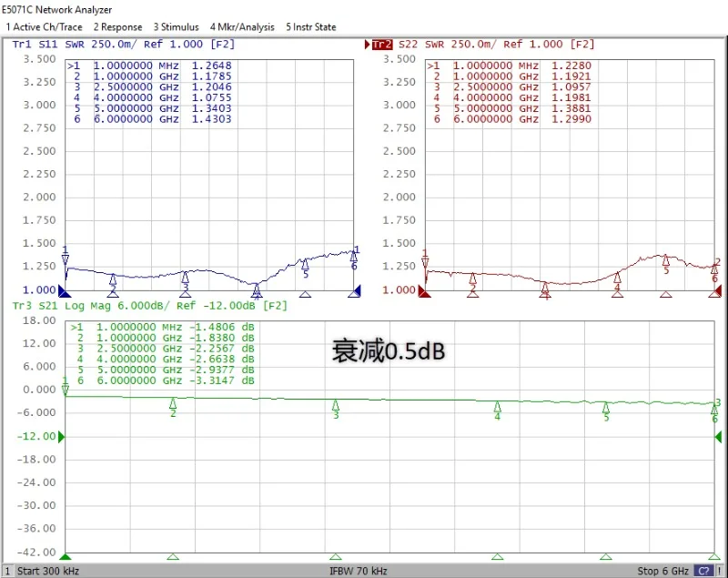Click S21 marker 2 value -1.8380 dB
Screen dimensions: 728x578
[222, 338]
